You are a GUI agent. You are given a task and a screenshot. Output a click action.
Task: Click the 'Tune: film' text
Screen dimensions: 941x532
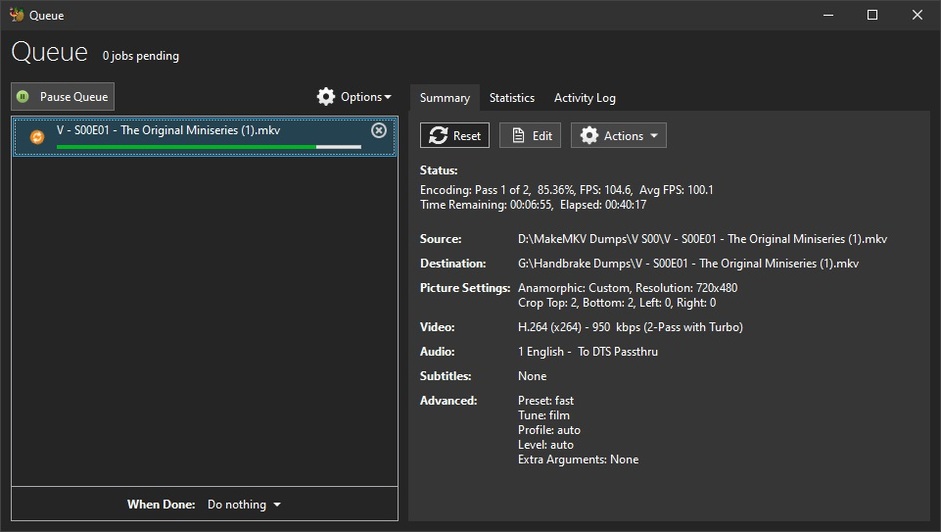(544, 416)
